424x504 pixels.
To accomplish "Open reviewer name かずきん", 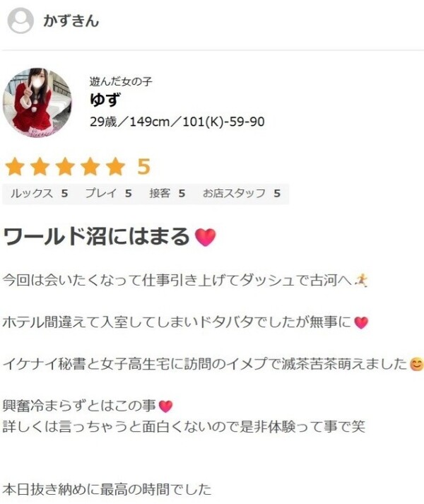I will 71,21.
